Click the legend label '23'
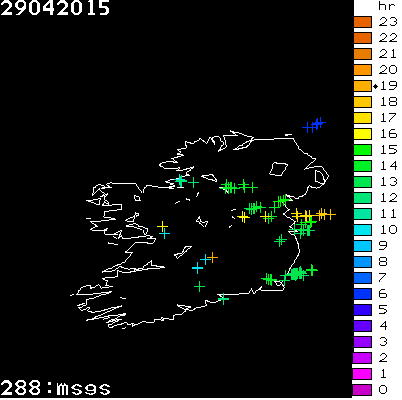The height and width of the screenshot is (400, 402). coord(388,22)
